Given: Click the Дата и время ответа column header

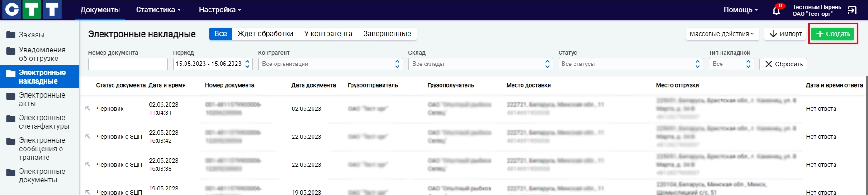Looking at the screenshot, I should (834, 85).
